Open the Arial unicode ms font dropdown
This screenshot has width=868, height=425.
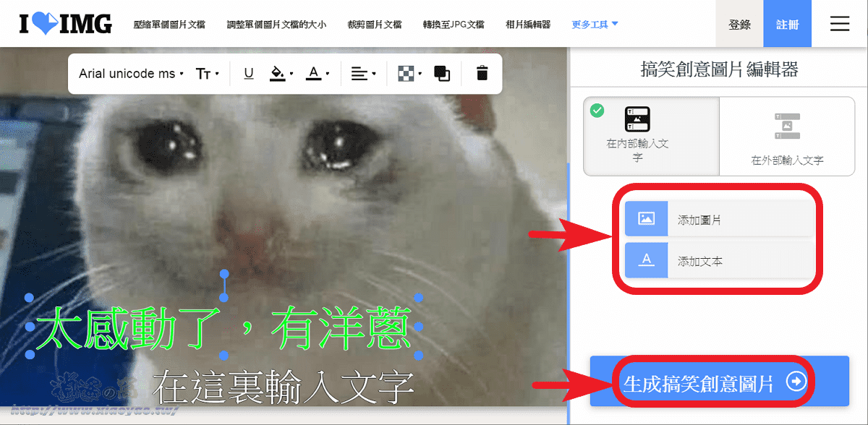(131, 74)
